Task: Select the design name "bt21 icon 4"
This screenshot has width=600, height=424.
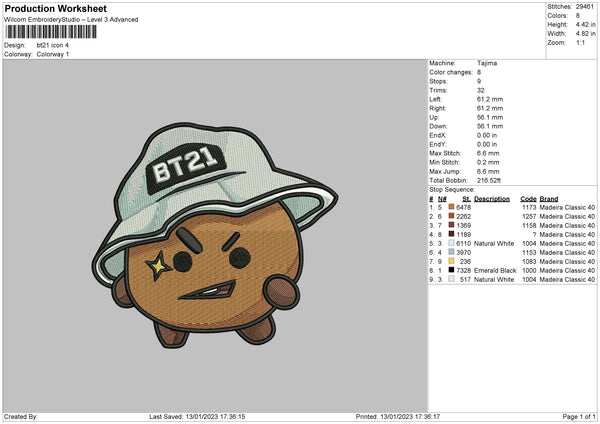Action: (x=53, y=45)
